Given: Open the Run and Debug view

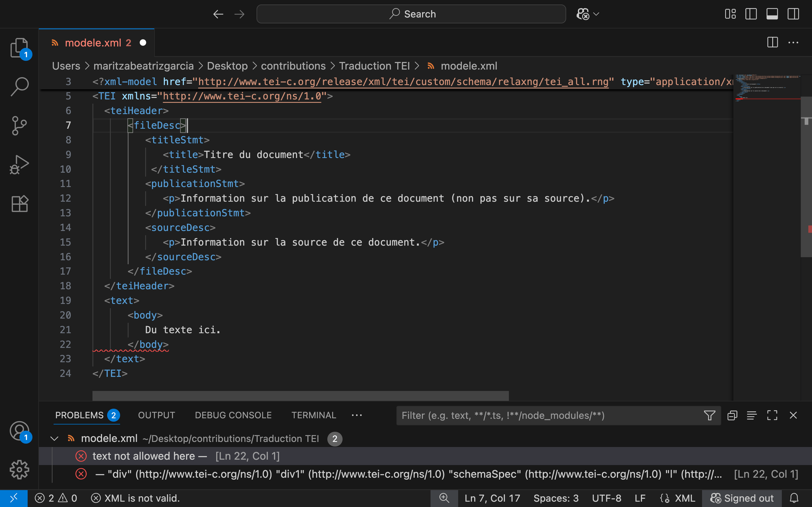Looking at the screenshot, I should [19, 164].
